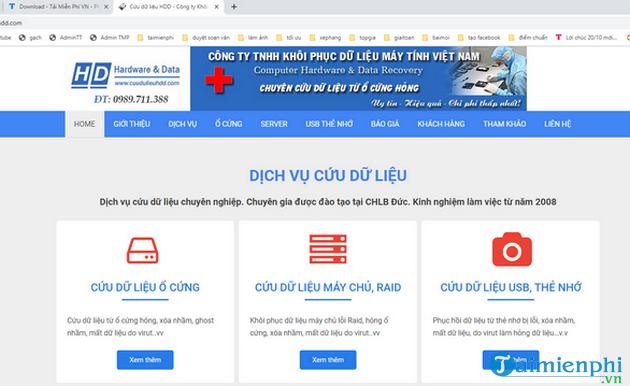
Task: Open the topgia bookmark folder
Action: (362, 37)
